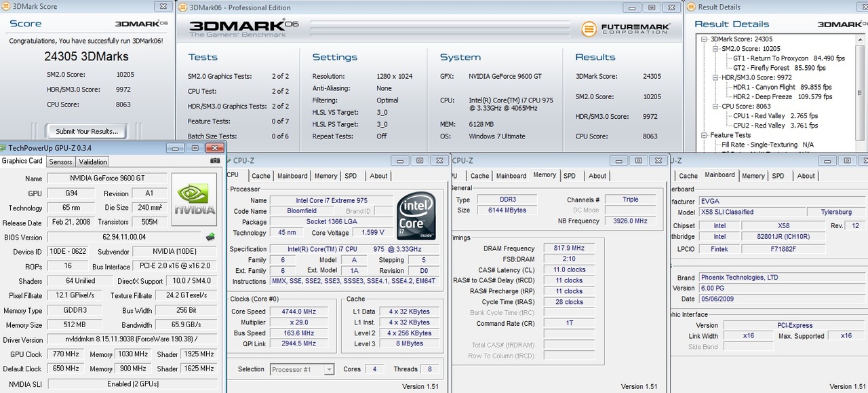The width and height of the screenshot is (868, 393).
Task: Select HDR2 - Deep Freeze tree row
Action: 782,96
